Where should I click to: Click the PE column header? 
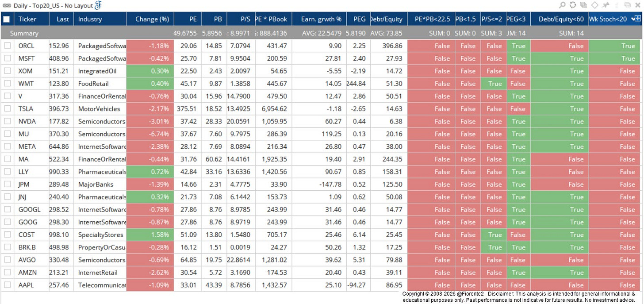(188, 19)
